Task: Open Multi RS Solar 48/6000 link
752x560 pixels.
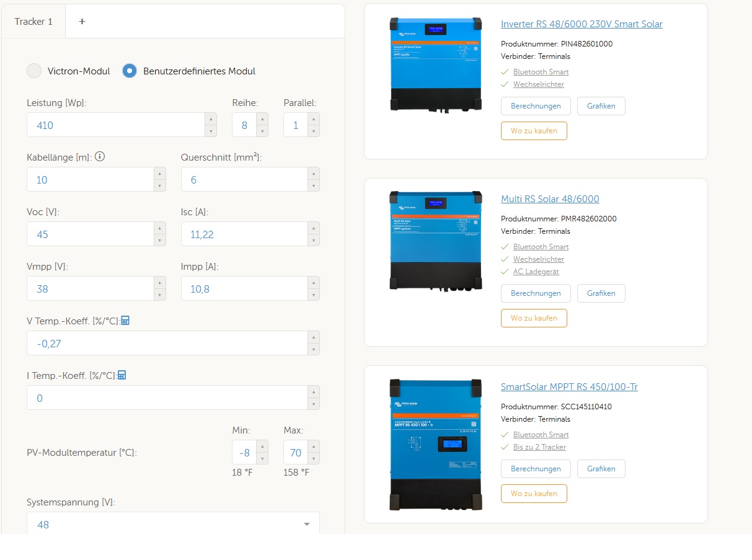Action: tap(550, 199)
